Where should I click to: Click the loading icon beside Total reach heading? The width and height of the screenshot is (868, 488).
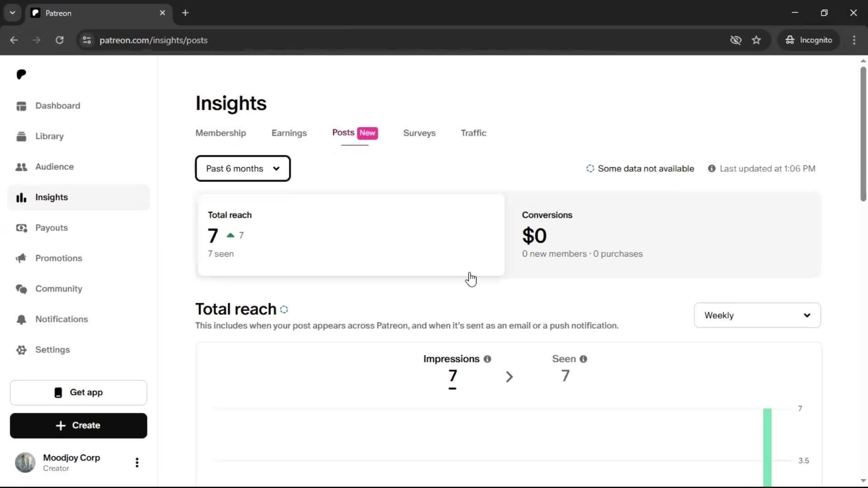coord(284,310)
